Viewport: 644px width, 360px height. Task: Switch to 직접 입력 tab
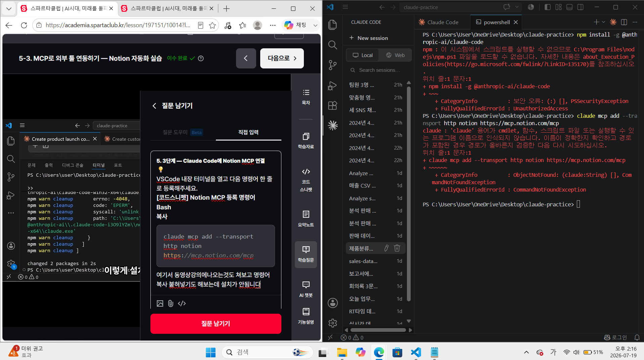248,132
